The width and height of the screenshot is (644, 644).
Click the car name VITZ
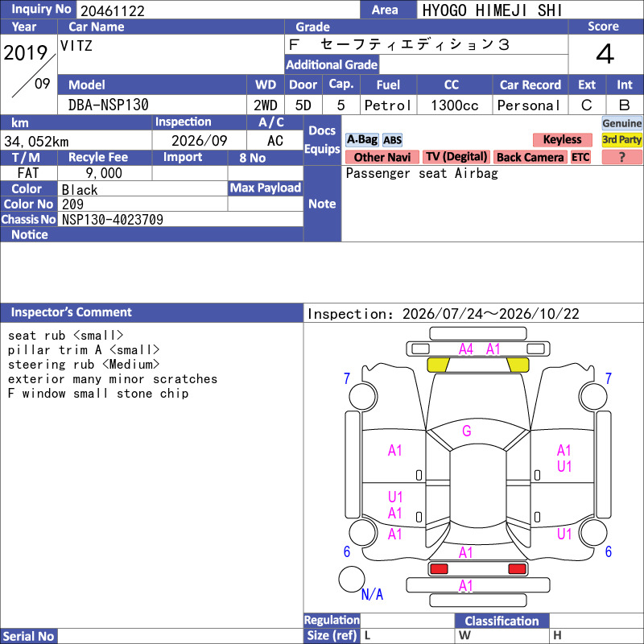click(76, 45)
